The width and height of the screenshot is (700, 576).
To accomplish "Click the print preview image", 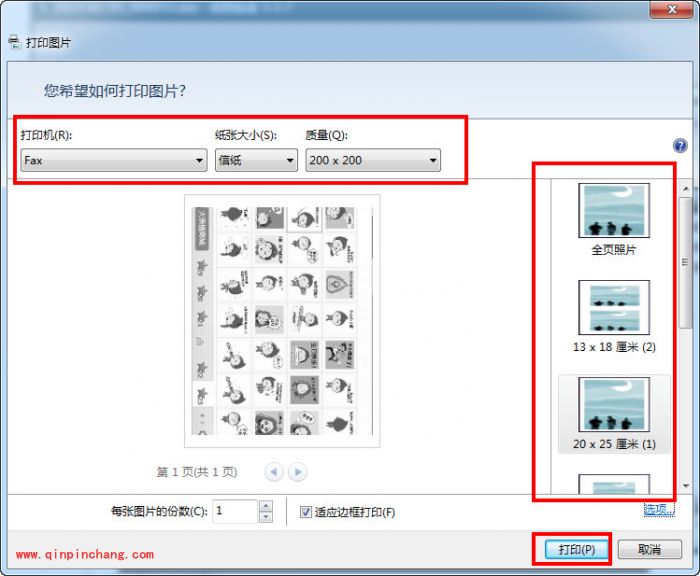I will 282,321.
